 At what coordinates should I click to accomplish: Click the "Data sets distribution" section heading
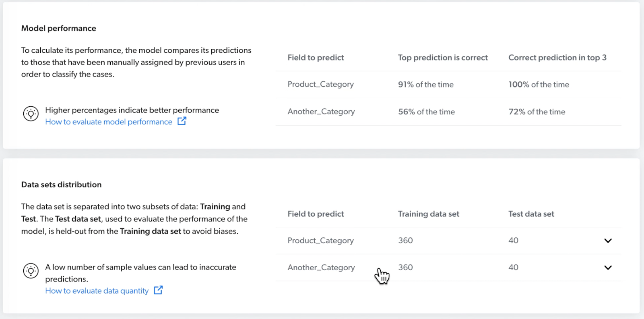[61, 184]
